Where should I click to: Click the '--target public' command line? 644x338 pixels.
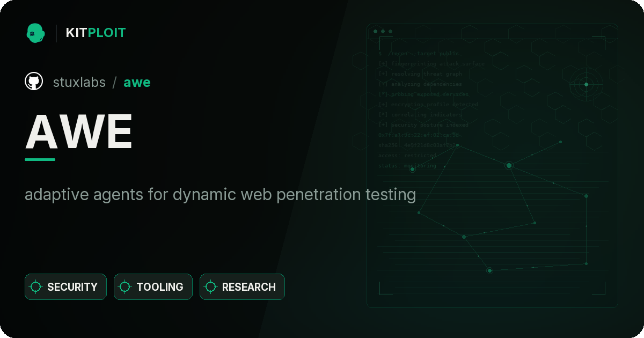(x=419, y=54)
